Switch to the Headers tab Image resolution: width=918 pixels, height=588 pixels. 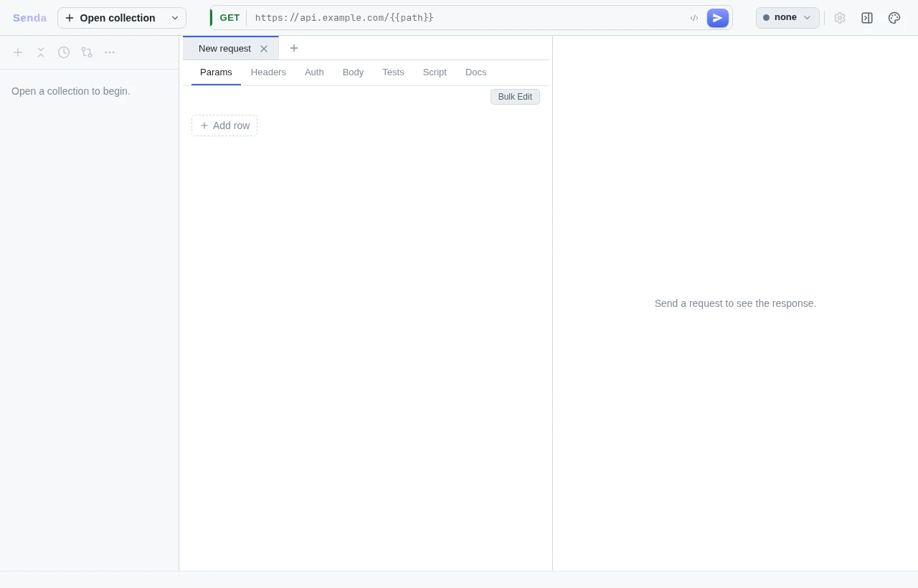coord(268,72)
